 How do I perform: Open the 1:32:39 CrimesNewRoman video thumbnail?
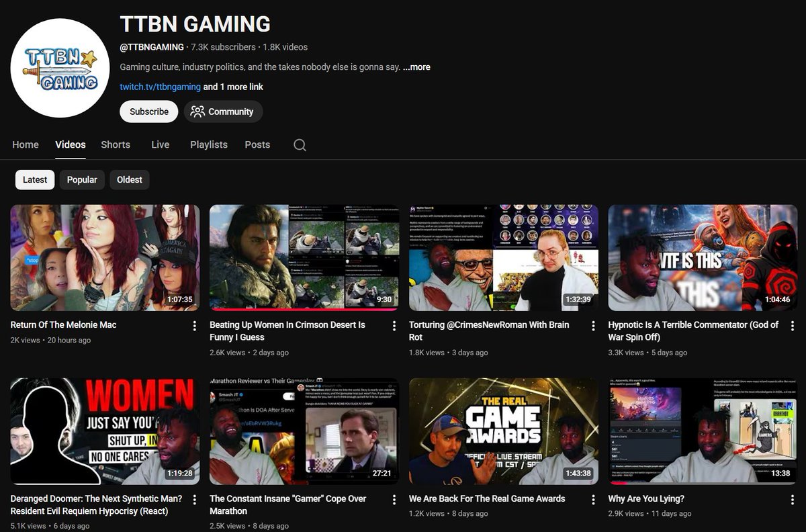pyautogui.click(x=504, y=258)
